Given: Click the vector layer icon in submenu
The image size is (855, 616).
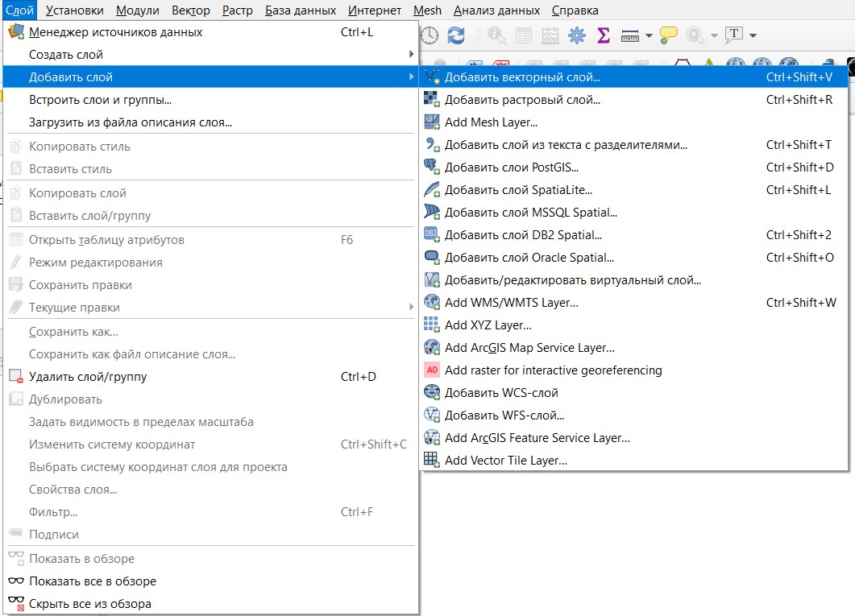Looking at the screenshot, I should (x=432, y=76).
